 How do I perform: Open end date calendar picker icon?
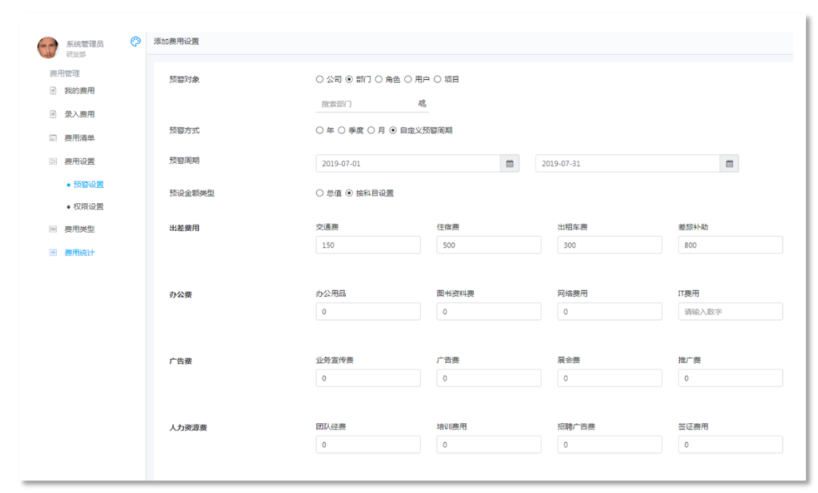(x=729, y=163)
